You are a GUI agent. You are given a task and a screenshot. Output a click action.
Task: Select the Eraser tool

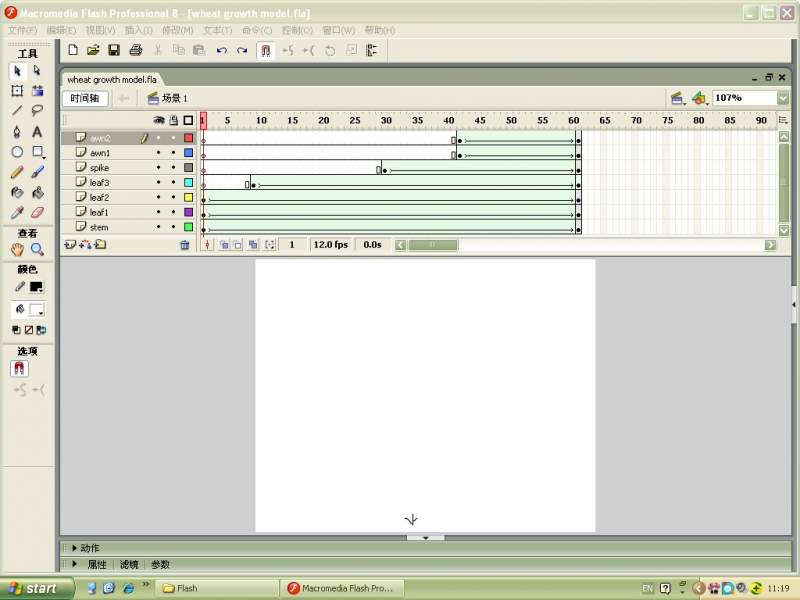coord(37,212)
